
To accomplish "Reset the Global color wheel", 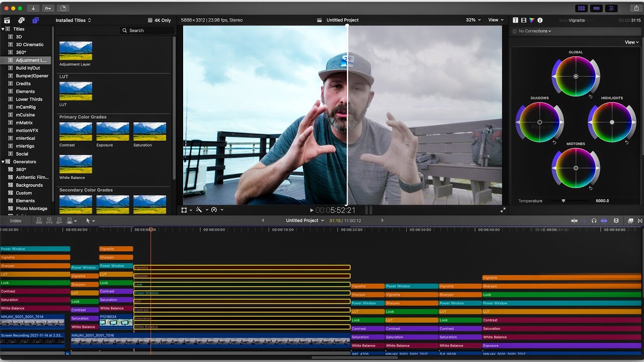I will [591, 97].
